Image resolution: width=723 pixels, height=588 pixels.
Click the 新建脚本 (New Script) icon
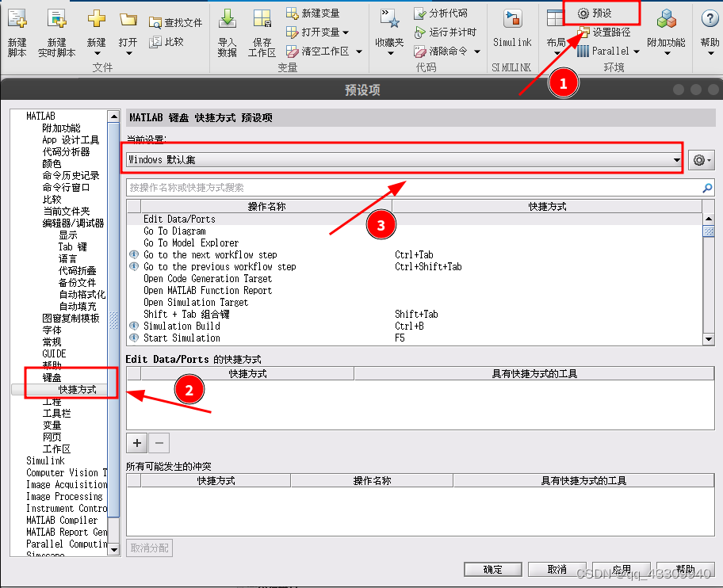click(17, 19)
